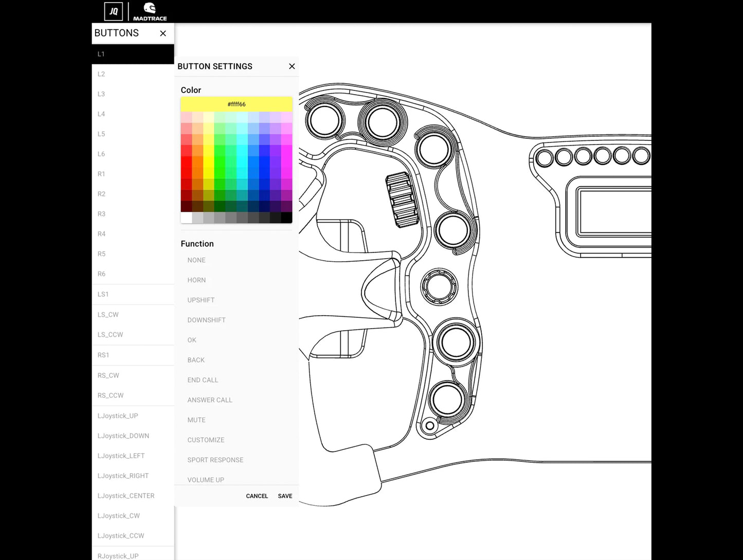This screenshot has width=743, height=560.
Task: Set the function to MUTE
Action: tap(196, 420)
